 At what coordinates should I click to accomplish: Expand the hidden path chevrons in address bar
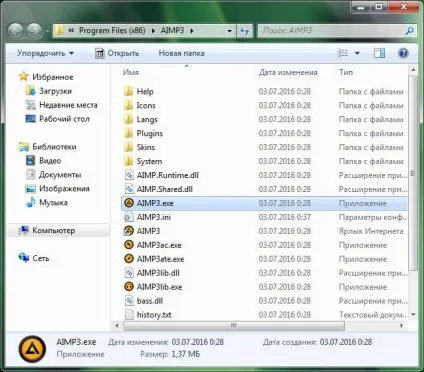coord(71,31)
